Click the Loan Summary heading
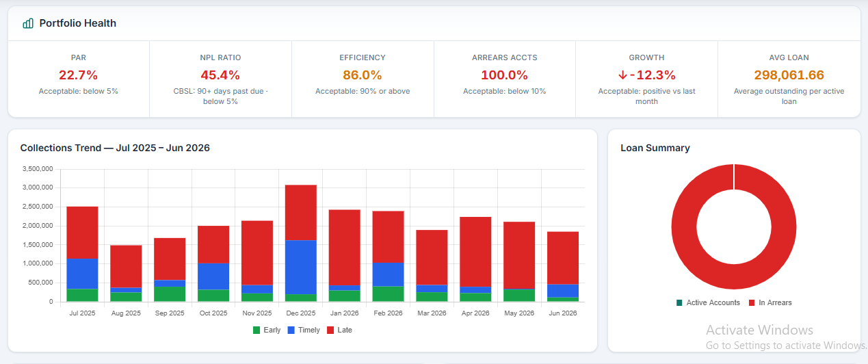Screen dimensions: 868x364 tap(655, 148)
